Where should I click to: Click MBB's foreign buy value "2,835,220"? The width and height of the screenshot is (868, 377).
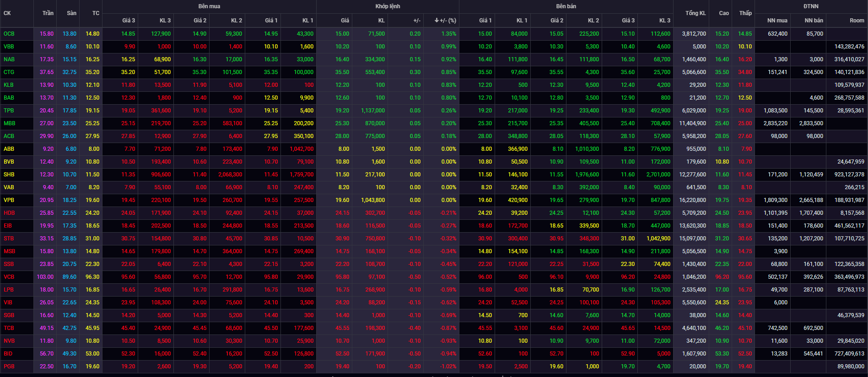click(x=776, y=123)
